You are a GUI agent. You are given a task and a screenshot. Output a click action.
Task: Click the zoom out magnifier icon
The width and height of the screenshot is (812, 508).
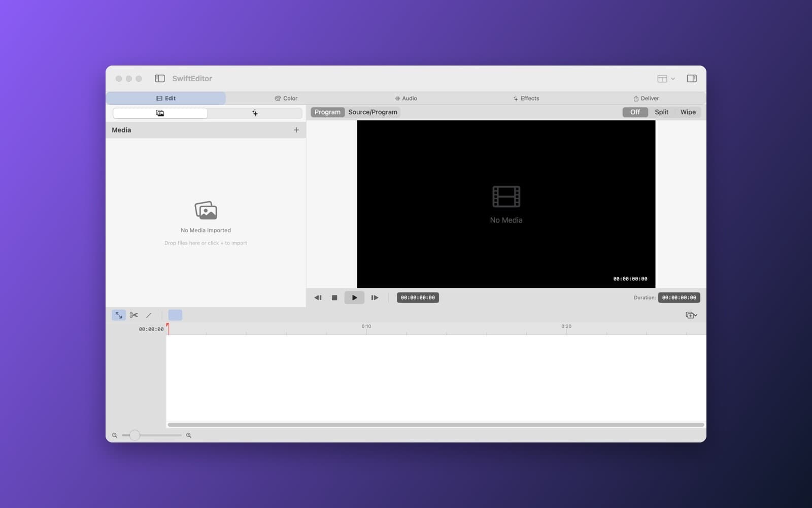(x=115, y=435)
